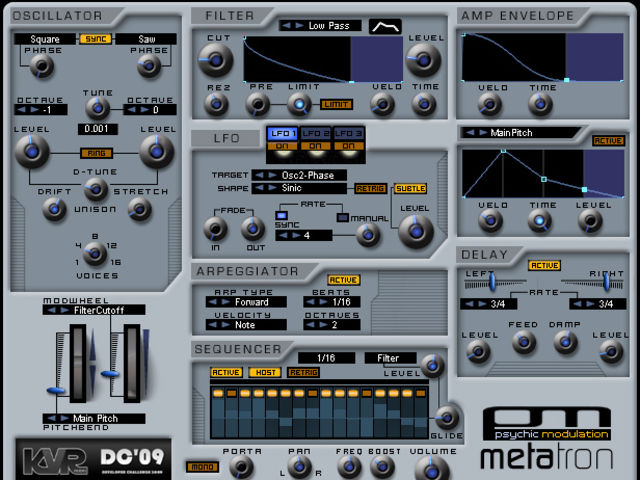The image size is (640, 480).
Task: Click the sequencer ACTIVE button
Action: pyautogui.click(x=226, y=372)
